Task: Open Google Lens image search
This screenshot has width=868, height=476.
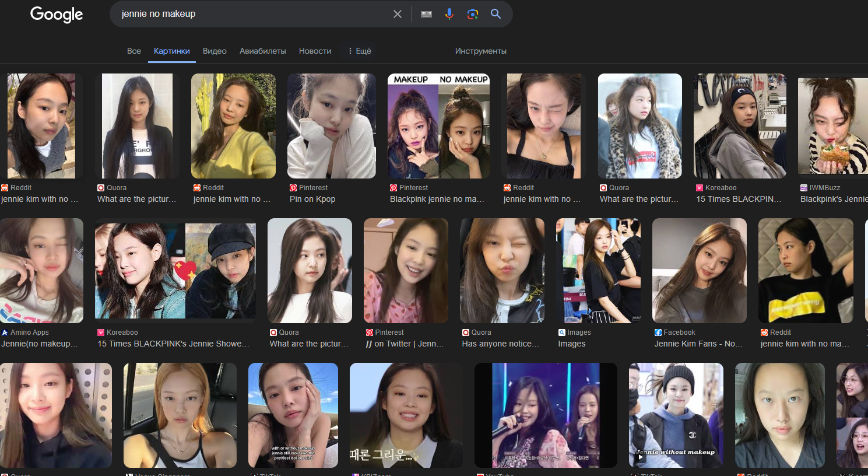Action: point(473,14)
